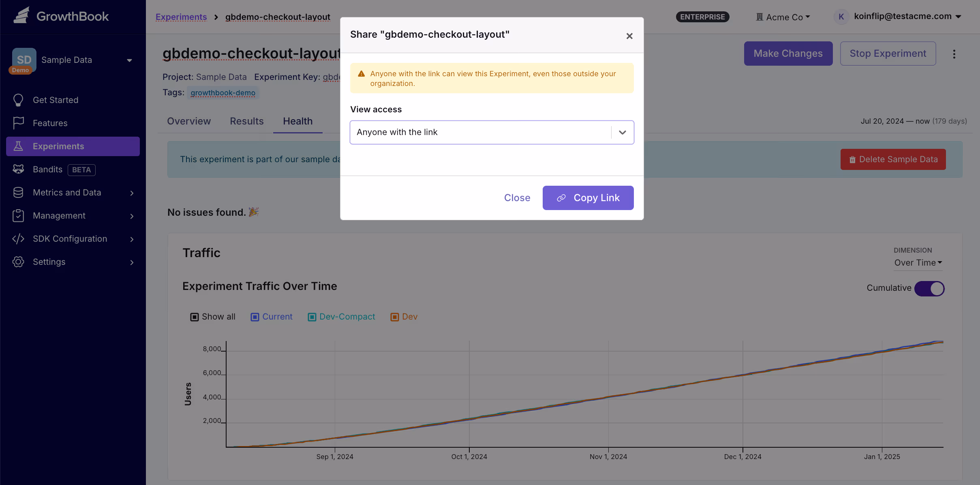This screenshot has height=485, width=980.
Task: Click the Experiments breadcrumb link
Action: pyautogui.click(x=181, y=17)
